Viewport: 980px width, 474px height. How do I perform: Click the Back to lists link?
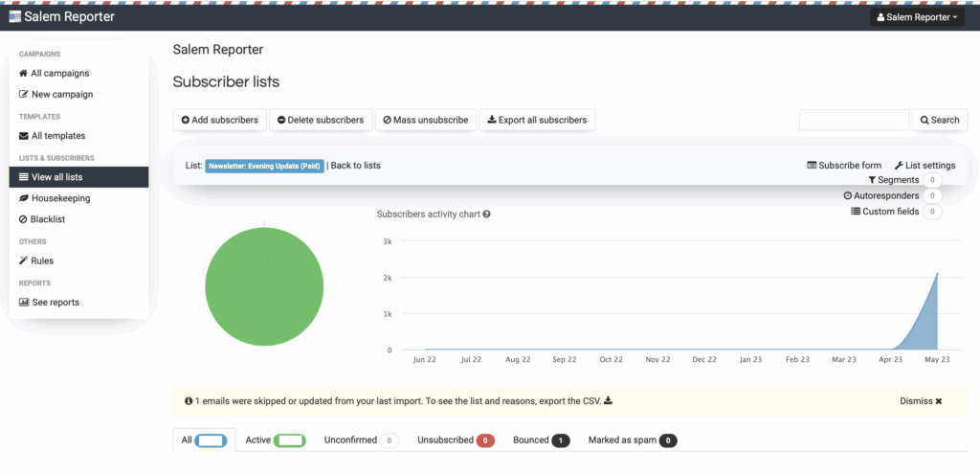tap(355, 166)
